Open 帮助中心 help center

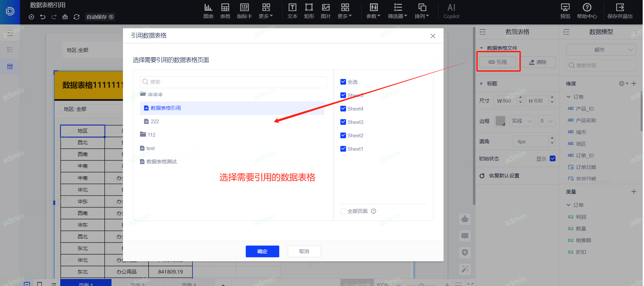(x=587, y=11)
